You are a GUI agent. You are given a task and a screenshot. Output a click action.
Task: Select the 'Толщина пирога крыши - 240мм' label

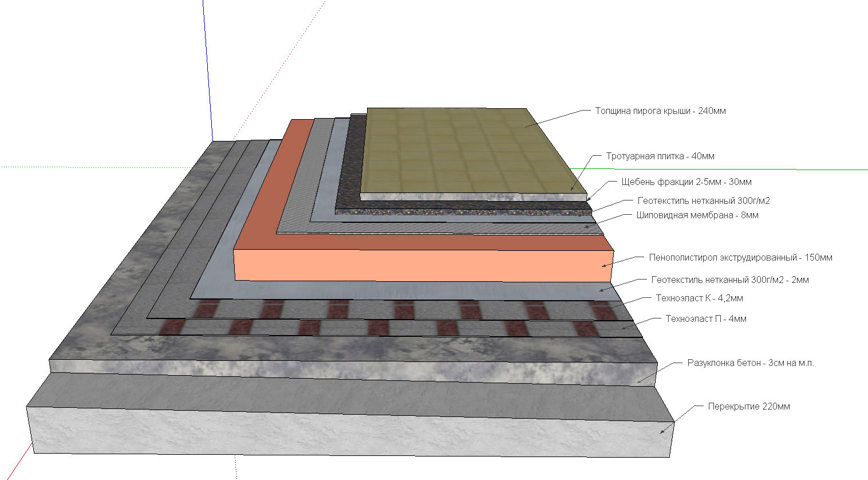click(x=660, y=111)
